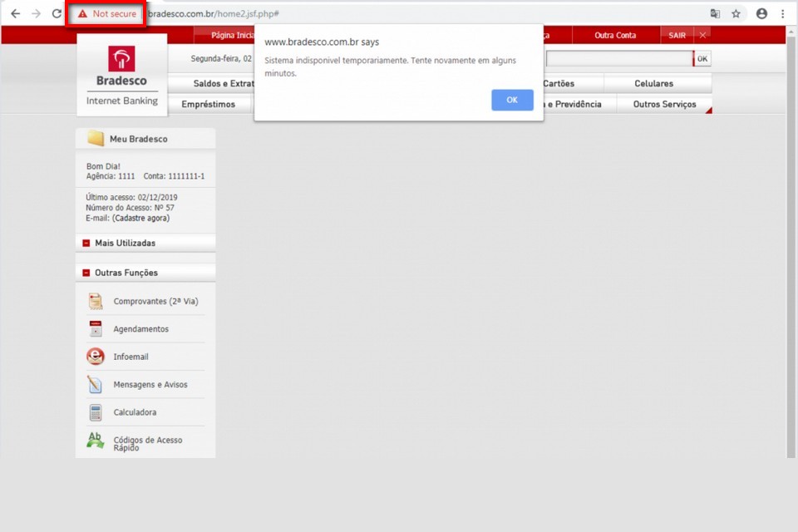Click the Internet Banking label under the logo
Image resolution: width=798 pixels, height=532 pixels.
click(x=122, y=101)
